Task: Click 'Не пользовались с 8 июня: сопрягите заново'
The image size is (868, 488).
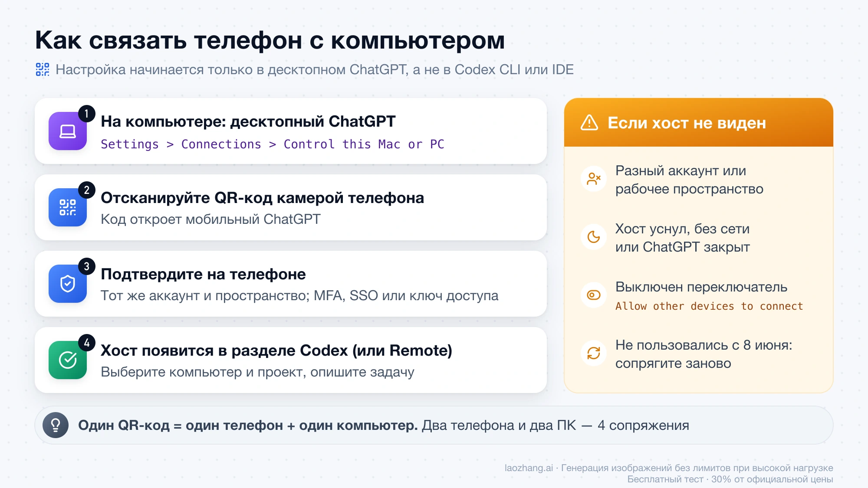Action: point(704,354)
